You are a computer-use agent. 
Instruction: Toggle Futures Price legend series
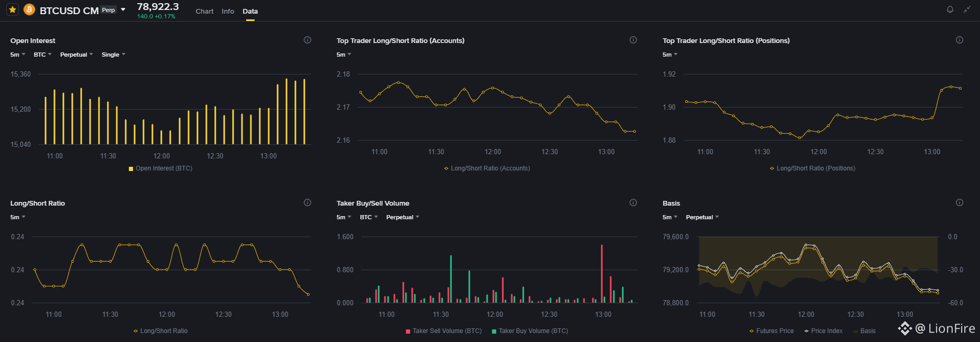pos(772,331)
